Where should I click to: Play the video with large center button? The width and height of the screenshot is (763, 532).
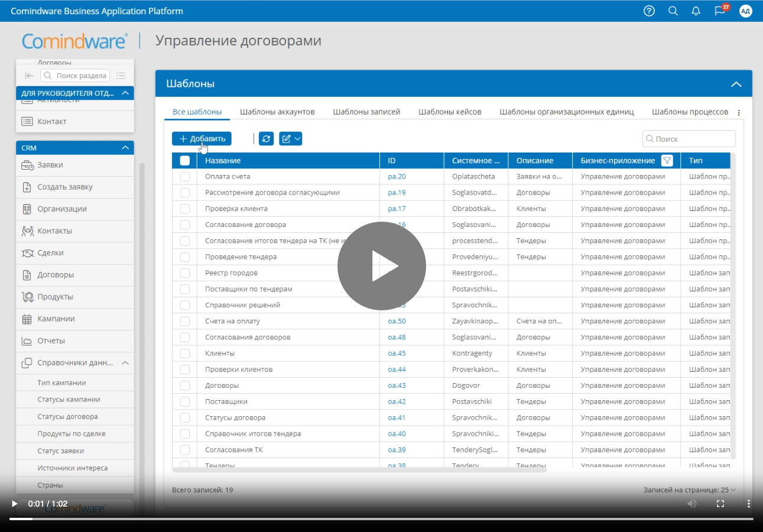pyautogui.click(x=382, y=266)
